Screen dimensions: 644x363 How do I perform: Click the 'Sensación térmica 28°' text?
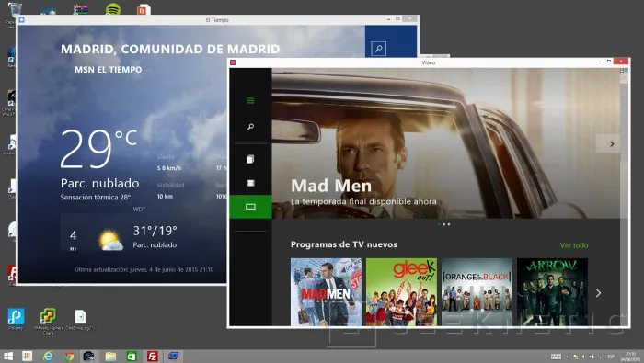pos(96,198)
